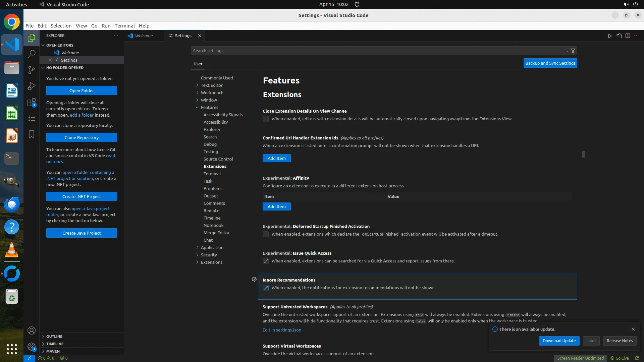This screenshot has width=644, height=362.
Task: Expand the OUTLINE section in Explorer
Action: pos(54,337)
